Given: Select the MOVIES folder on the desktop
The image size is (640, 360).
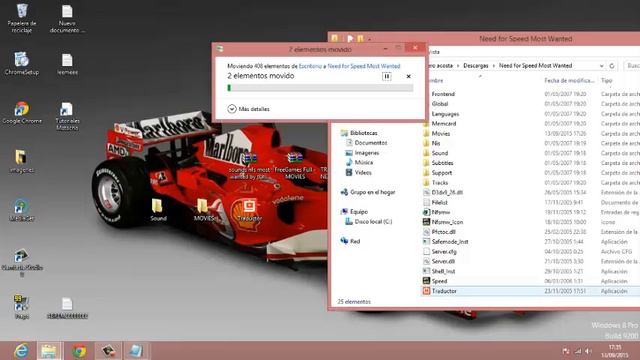Looking at the screenshot, I should pyautogui.click(x=204, y=210).
